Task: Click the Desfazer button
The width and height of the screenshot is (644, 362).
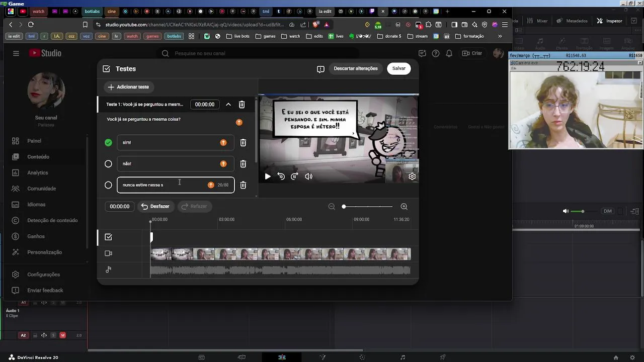Action: click(x=155, y=207)
